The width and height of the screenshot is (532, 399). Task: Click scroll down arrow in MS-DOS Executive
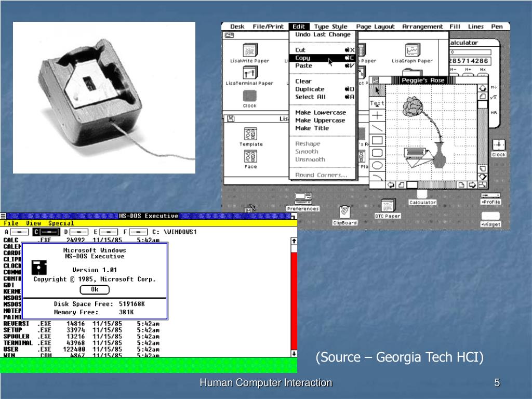tap(294, 353)
